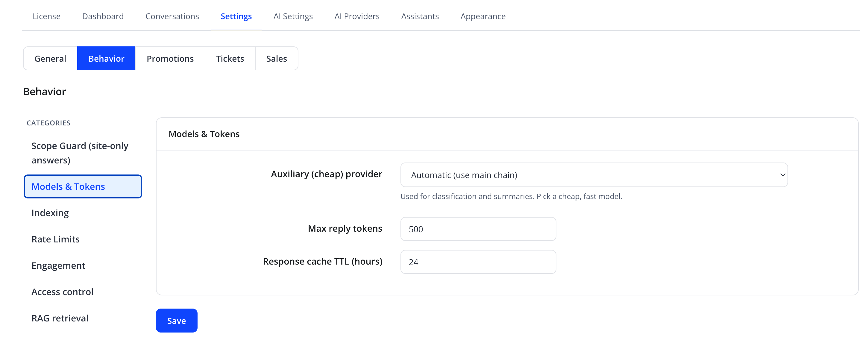Click the 'Used for classification and summaries' hint

point(511,196)
